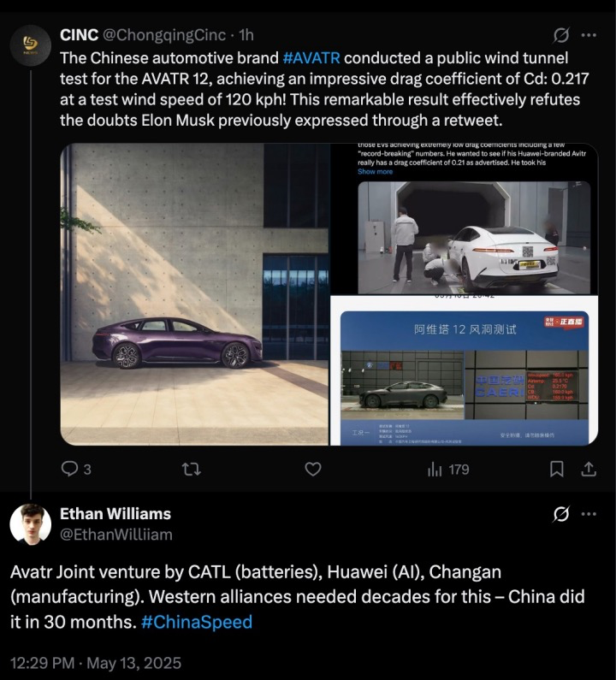
Task: View the purple AVATR car photo
Action: (x=194, y=294)
